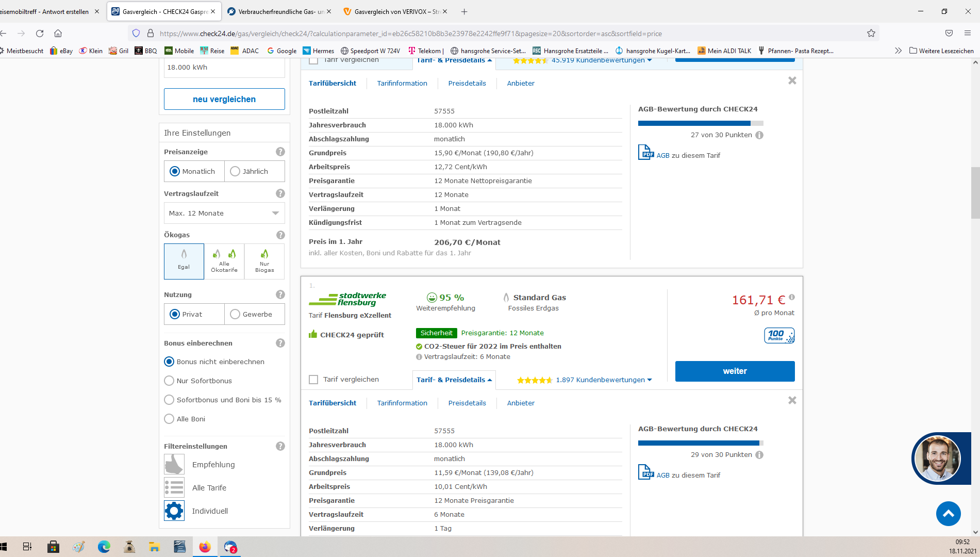Open the Tarifinformation tab in upper panel
Screen dimensions: 980x557
pos(402,83)
